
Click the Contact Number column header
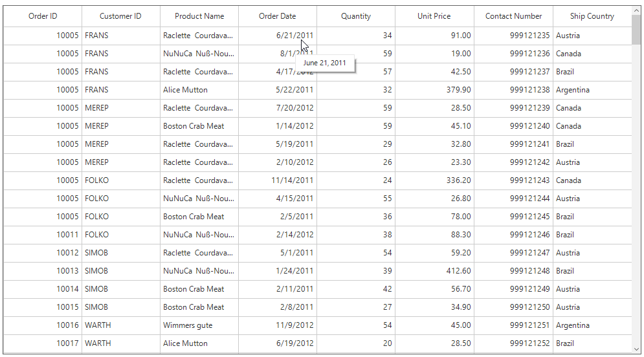click(x=513, y=16)
